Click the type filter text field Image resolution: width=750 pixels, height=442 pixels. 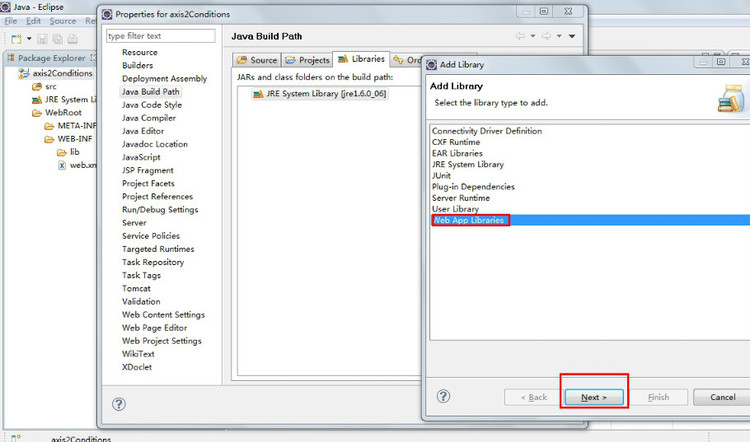tap(161, 36)
